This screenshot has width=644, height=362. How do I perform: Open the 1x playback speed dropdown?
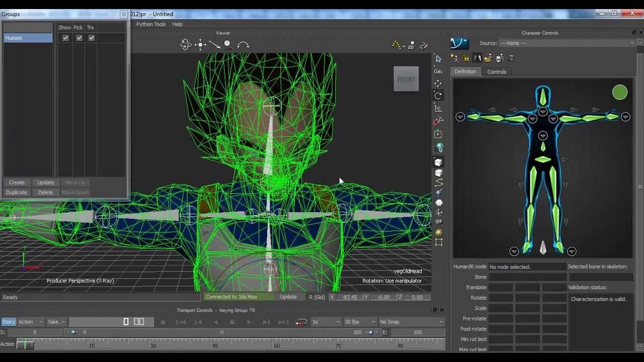(x=326, y=322)
